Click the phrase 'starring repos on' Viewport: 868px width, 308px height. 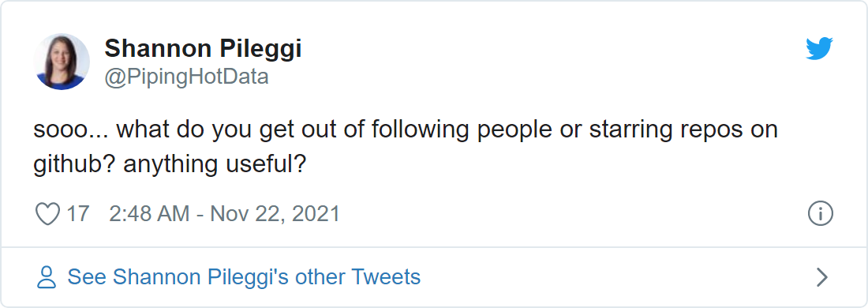pyautogui.click(x=683, y=130)
